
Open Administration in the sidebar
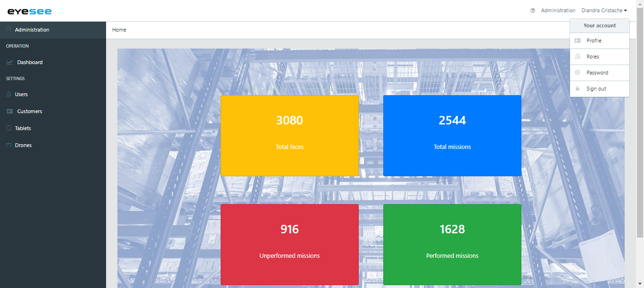(x=53, y=30)
